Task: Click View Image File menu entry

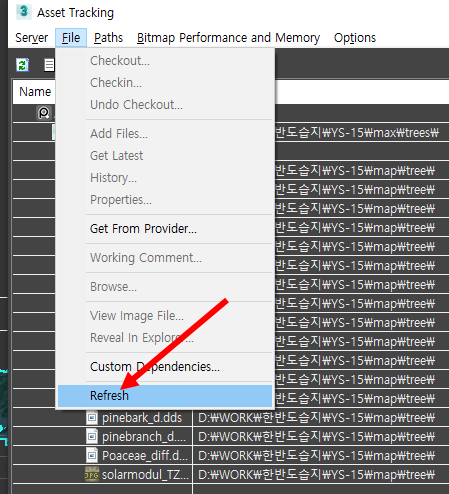Action: 165,316
